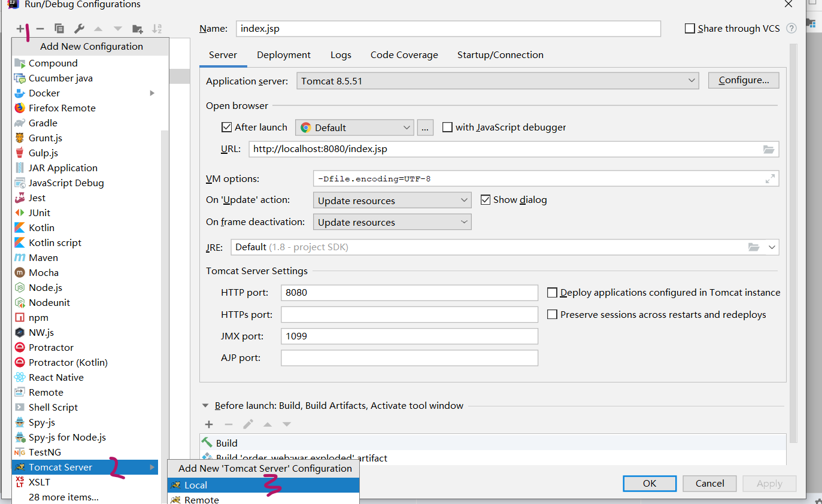822x504 pixels.
Task: Choose Firefox Remote from the list
Action: pyautogui.click(x=62, y=108)
